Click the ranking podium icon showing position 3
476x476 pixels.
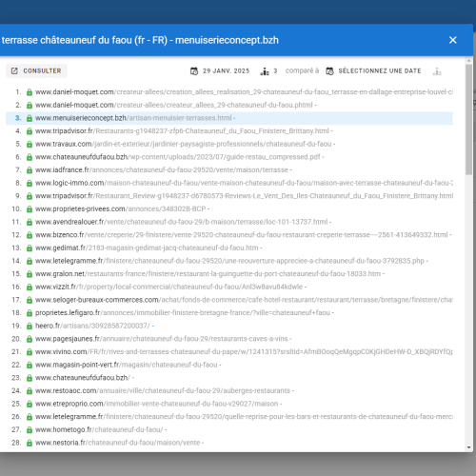tap(265, 71)
